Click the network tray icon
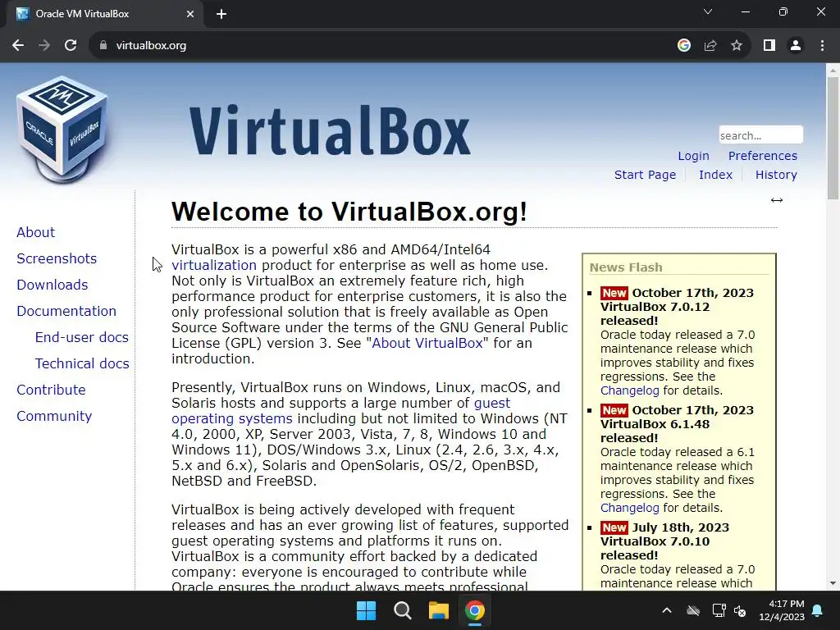The width and height of the screenshot is (840, 630). coord(719,610)
